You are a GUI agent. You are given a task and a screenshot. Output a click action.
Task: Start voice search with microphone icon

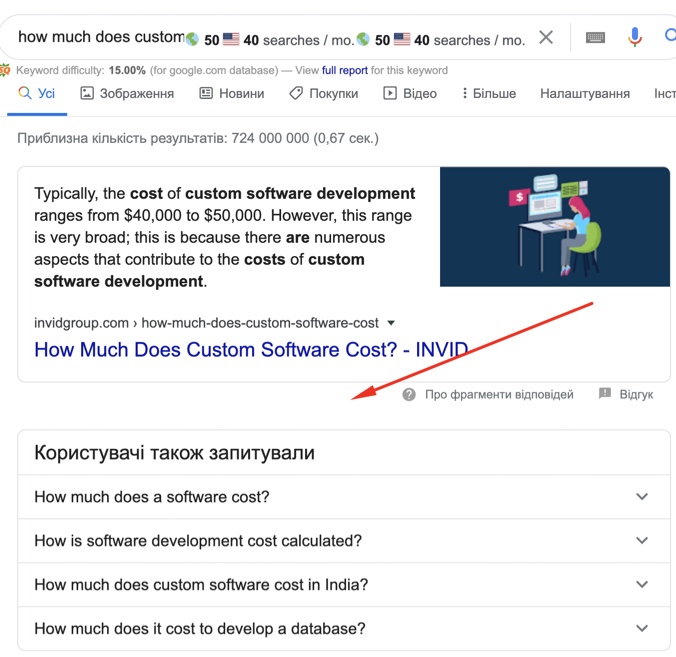click(x=634, y=38)
